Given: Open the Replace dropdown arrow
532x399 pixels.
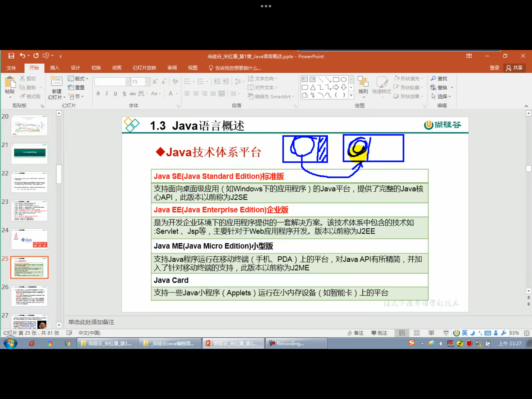Looking at the screenshot, I should click(452, 87).
